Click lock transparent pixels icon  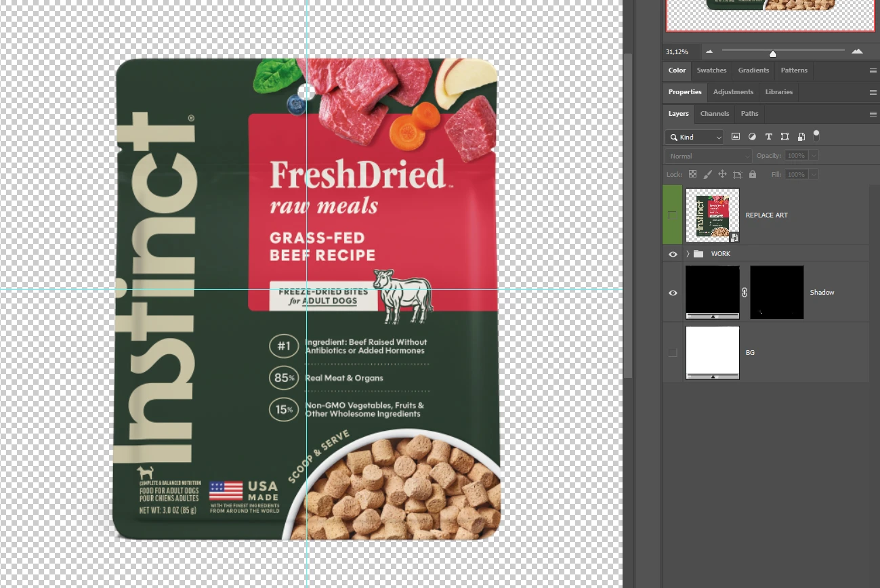[692, 174]
